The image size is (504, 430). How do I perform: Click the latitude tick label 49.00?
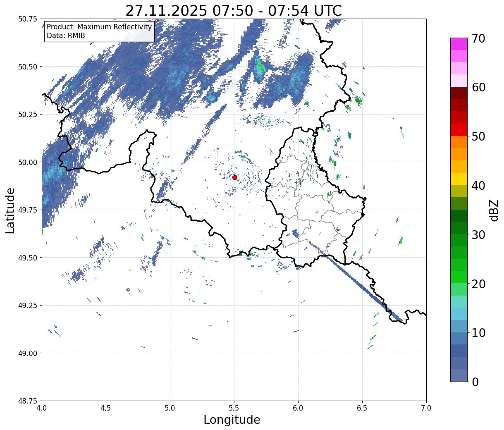pyautogui.click(x=28, y=353)
